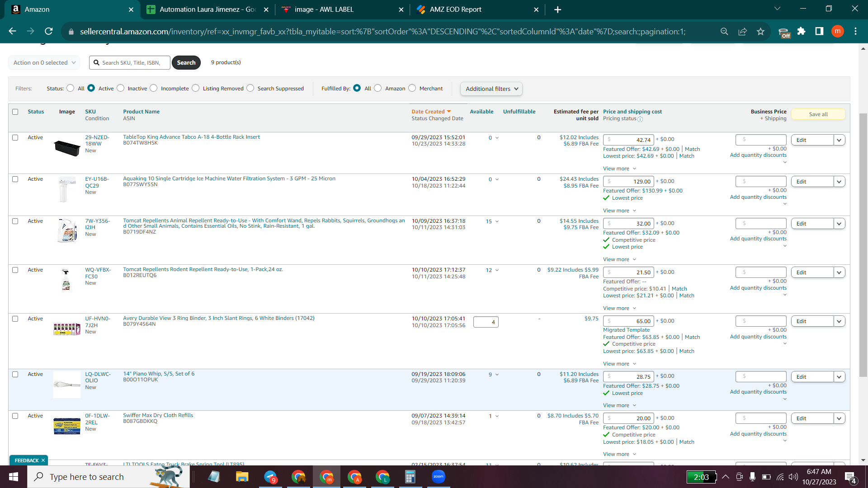Open a new browser tab
Image resolution: width=868 pixels, height=488 pixels.
557,9
